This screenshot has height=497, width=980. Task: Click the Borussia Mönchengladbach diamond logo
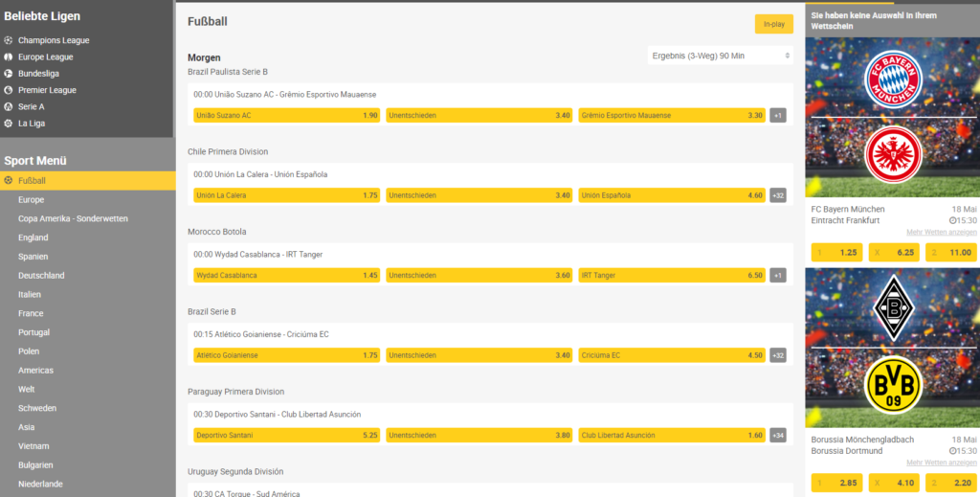[x=893, y=308]
